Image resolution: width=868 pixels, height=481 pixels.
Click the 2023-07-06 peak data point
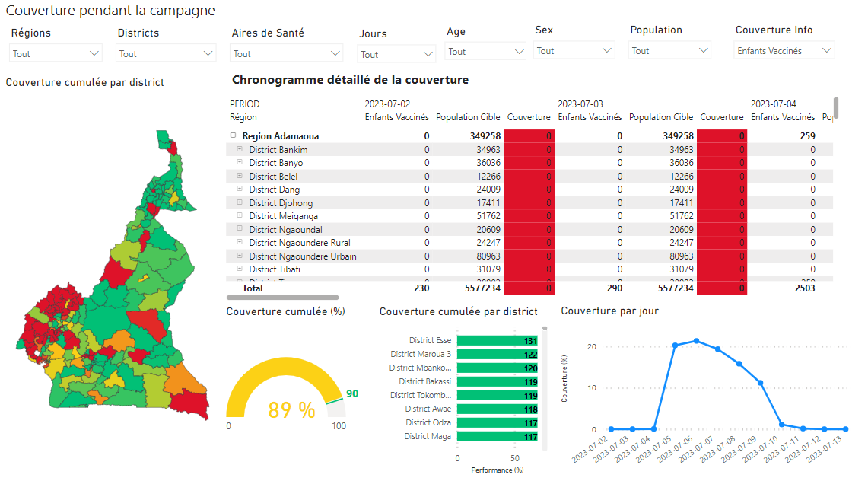(697, 341)
